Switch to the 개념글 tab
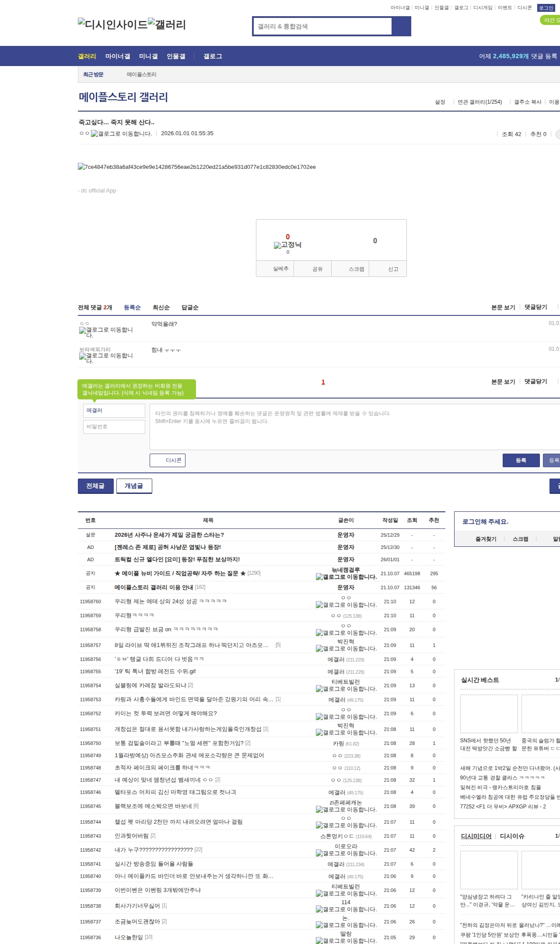This screenshot has width=560, height=944. pyautogui.click(x=134, y=486)
